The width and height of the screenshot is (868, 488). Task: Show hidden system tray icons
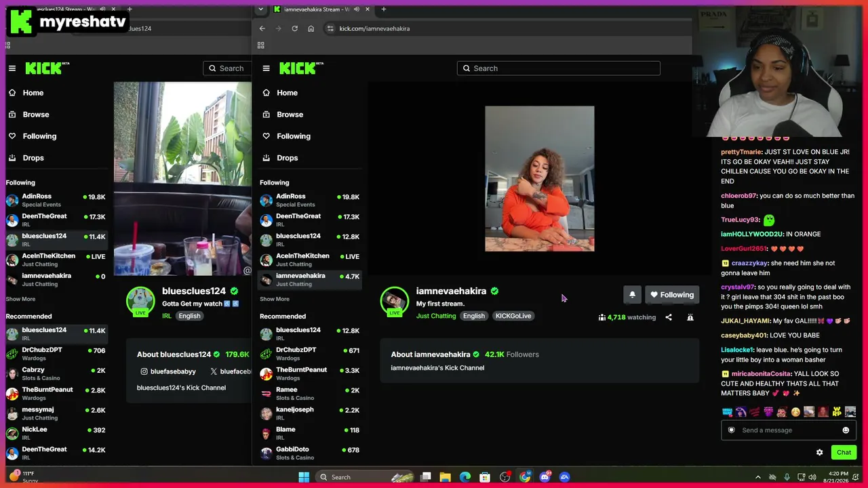(758, 477)
